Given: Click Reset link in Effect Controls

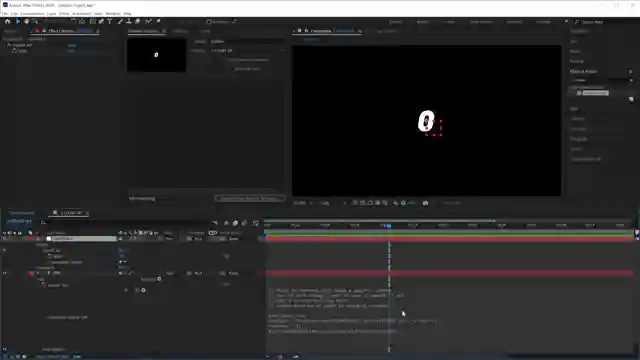Looking at the screenshot, I should click(x=72, y=45).
